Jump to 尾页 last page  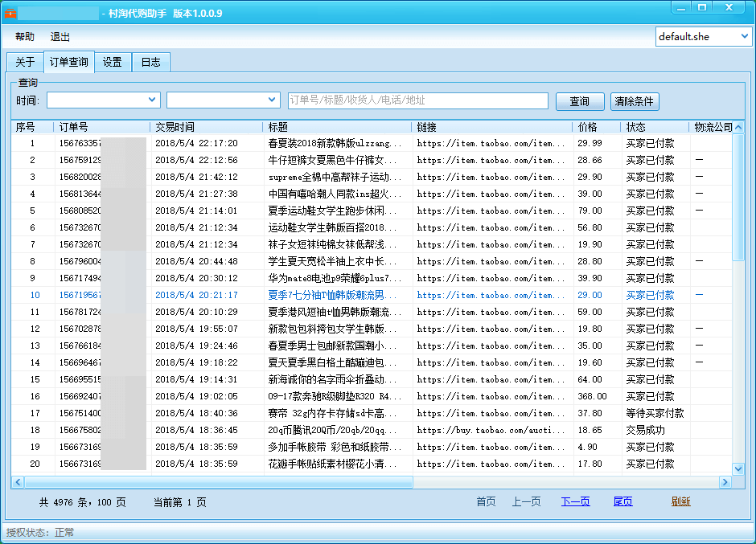pyautogui.click(x=622, y=501)
